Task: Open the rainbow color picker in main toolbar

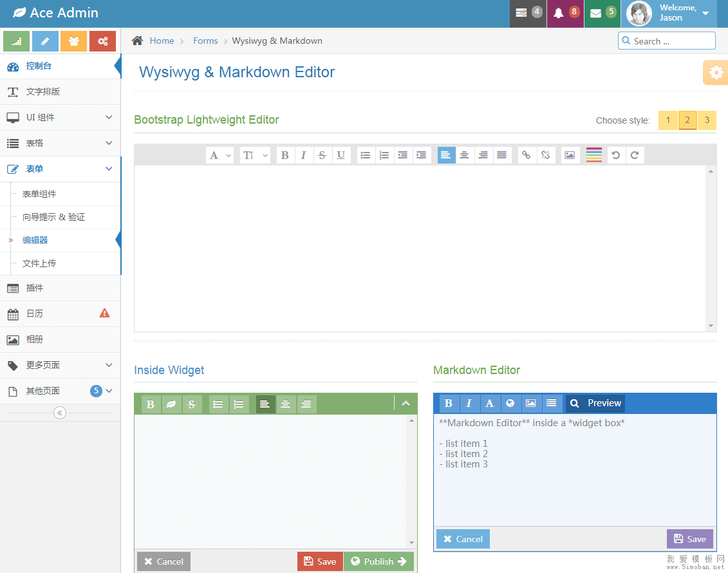Action: [593, 155]
